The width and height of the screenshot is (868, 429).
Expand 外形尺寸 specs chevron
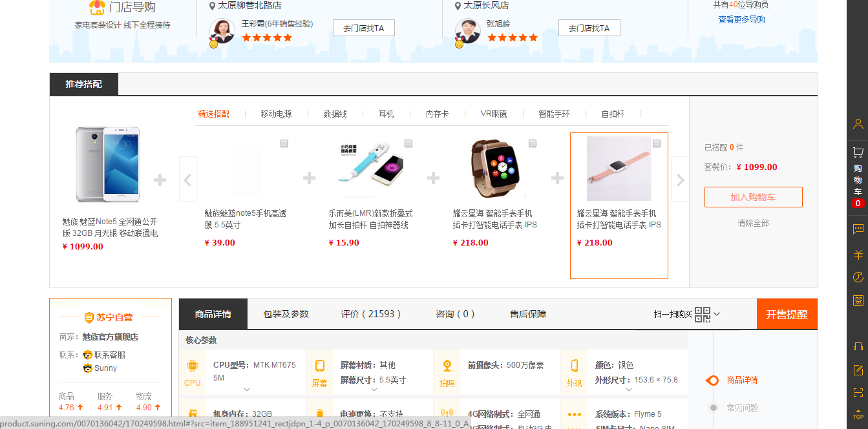(629, 390)
